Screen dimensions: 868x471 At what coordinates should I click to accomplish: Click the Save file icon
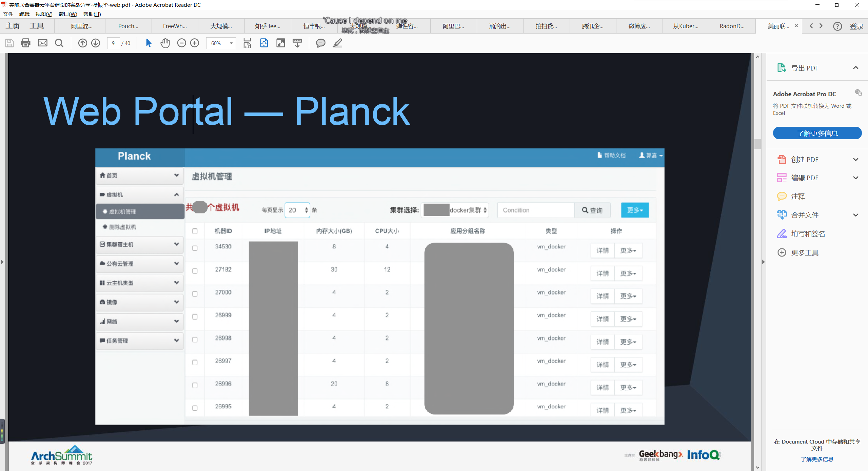tap(9, 43)
